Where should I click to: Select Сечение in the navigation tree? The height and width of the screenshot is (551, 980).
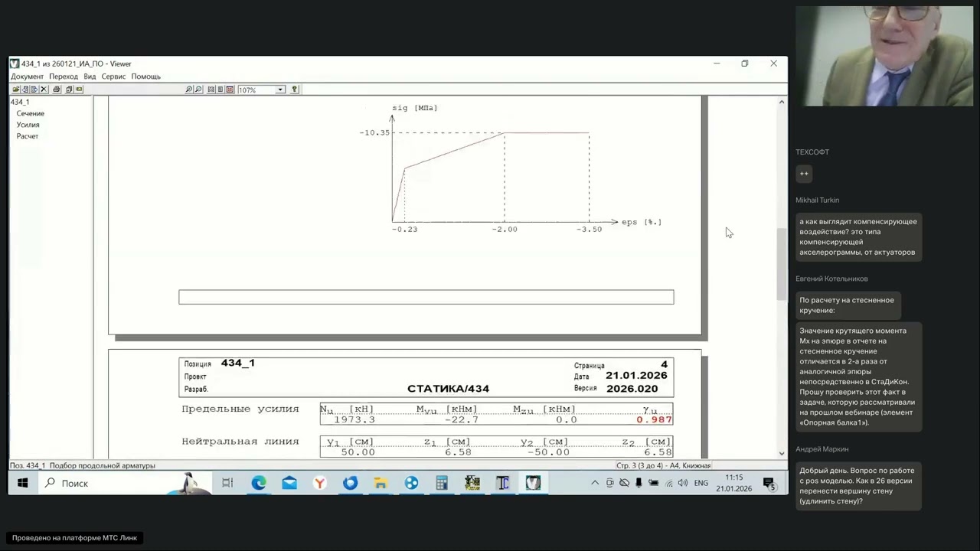[31, 113]
